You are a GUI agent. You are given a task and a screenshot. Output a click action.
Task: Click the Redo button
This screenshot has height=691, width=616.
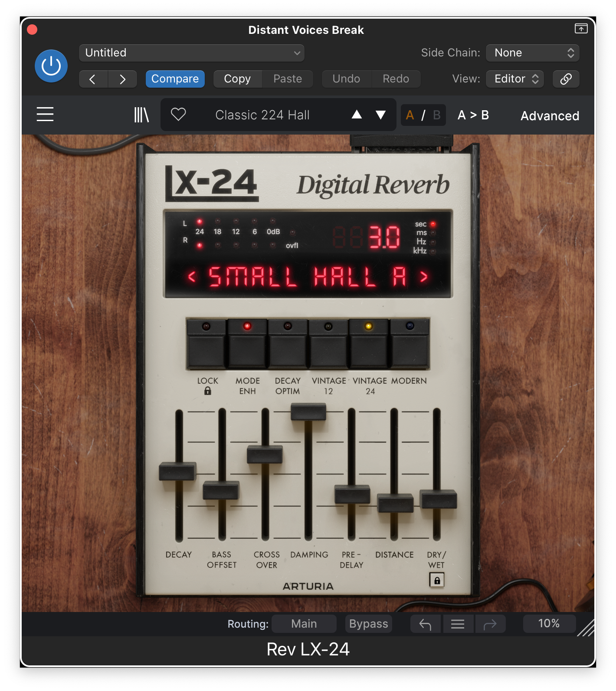pyautogui.click(x=396, y=79)
